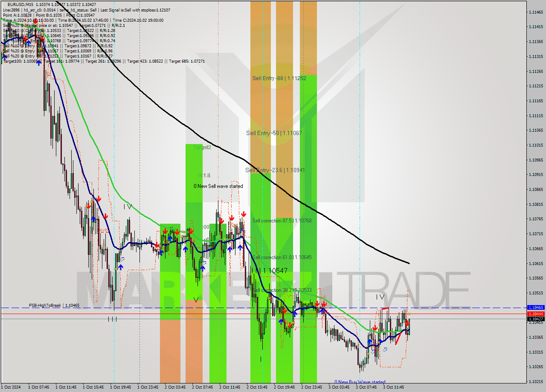The image size is (546, 392).
Task: Click the '3 Oct 11:45' time axis label
Action: pos(394,387)
